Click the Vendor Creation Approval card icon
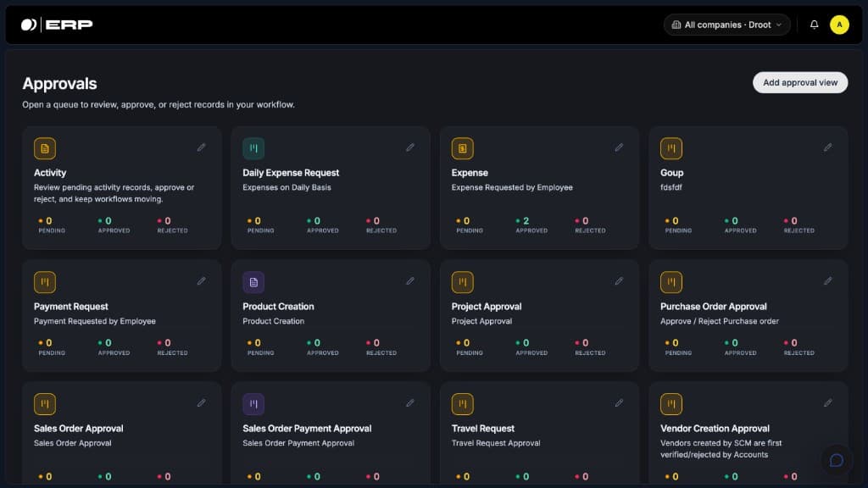This screenshot has width=868, height=488. pyautogui.click(x=671, y=404)
